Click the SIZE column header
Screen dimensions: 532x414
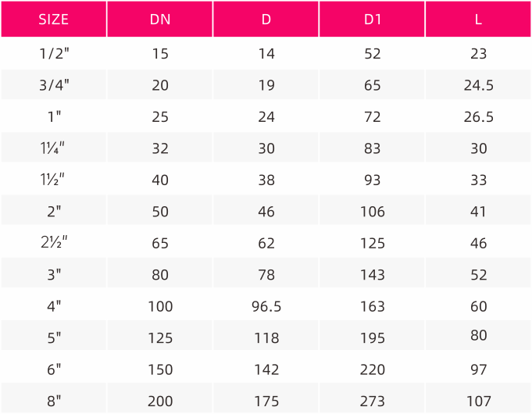pyautogui.click(x=54, y=20)
